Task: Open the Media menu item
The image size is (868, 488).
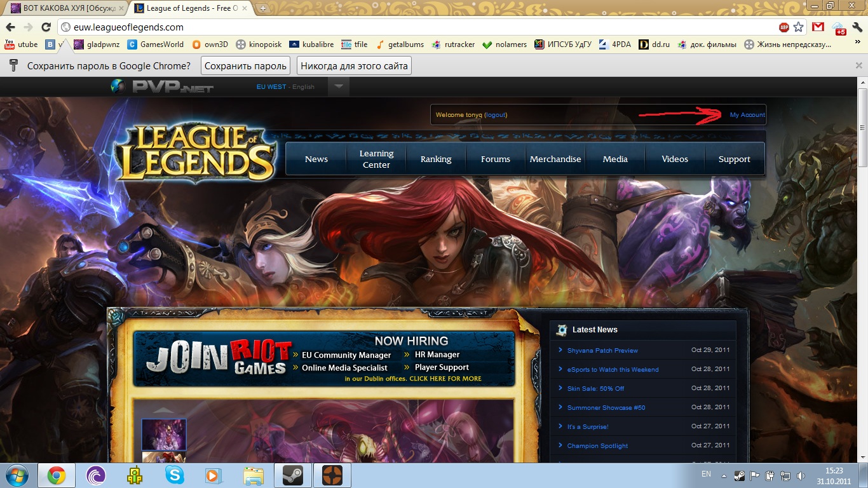Action: click(615, 159)
